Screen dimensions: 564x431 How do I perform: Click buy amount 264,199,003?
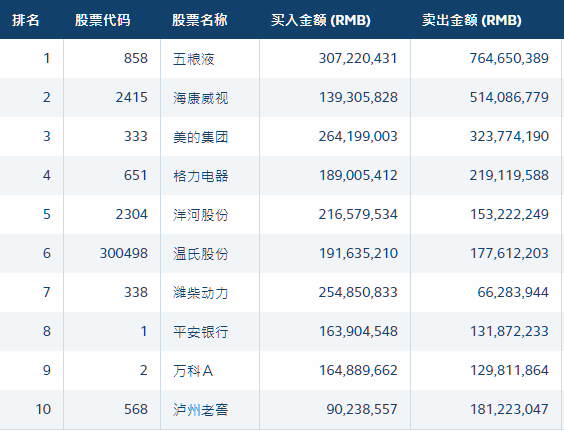tap(358, 136)
